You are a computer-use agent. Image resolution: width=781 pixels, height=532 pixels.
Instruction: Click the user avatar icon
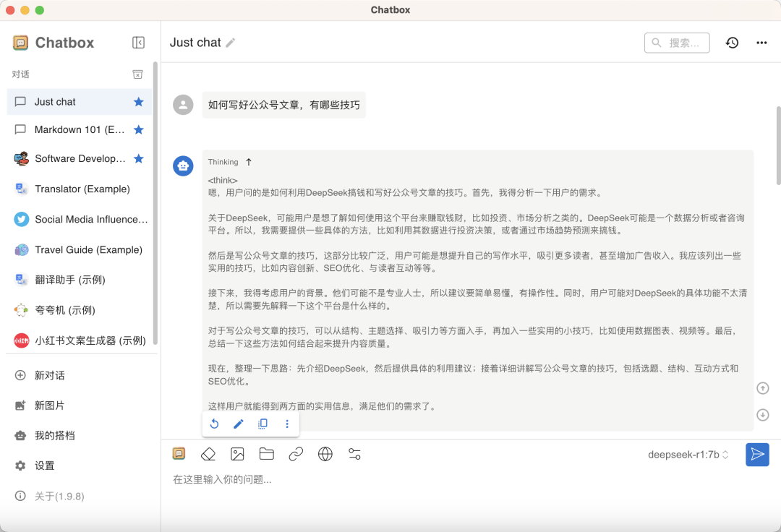click(x=183, y=105)
